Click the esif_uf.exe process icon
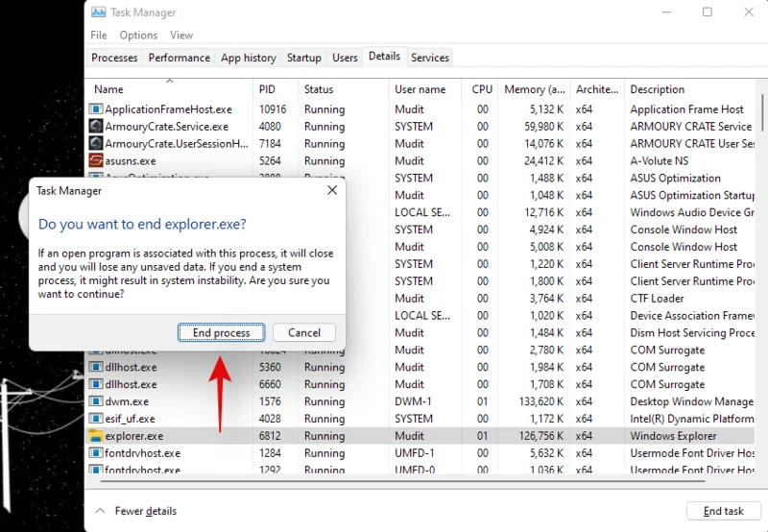Viewport: 768px width, 532px height. click(x=96, y=419)
